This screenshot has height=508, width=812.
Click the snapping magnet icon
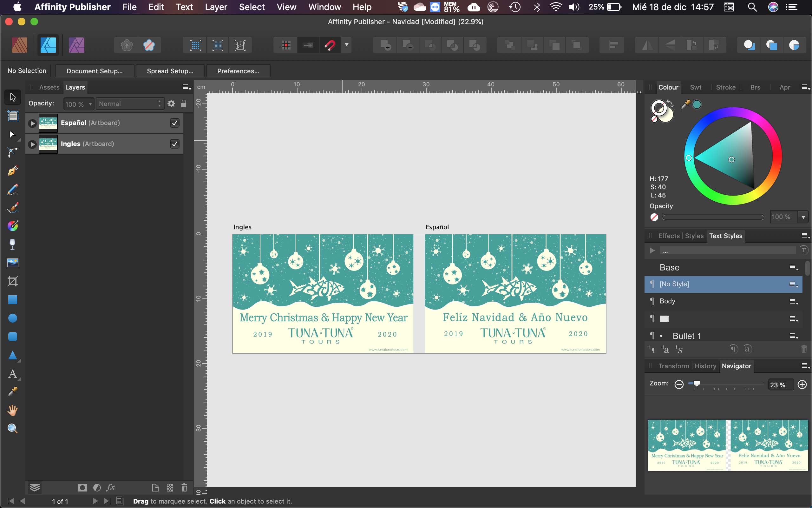[330, 45]
